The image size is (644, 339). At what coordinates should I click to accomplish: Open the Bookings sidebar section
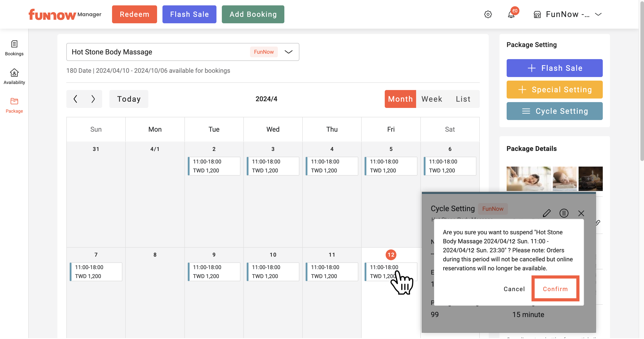tap(14, 48)
